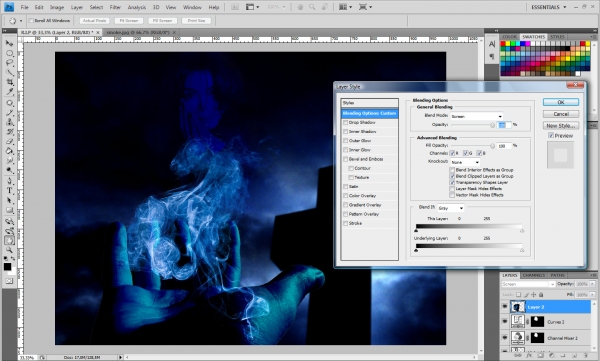This screenshot has height=361, width=600.
Task: Click the fx layer style icon
Action: pyautogui.click(x=529, y=356)
